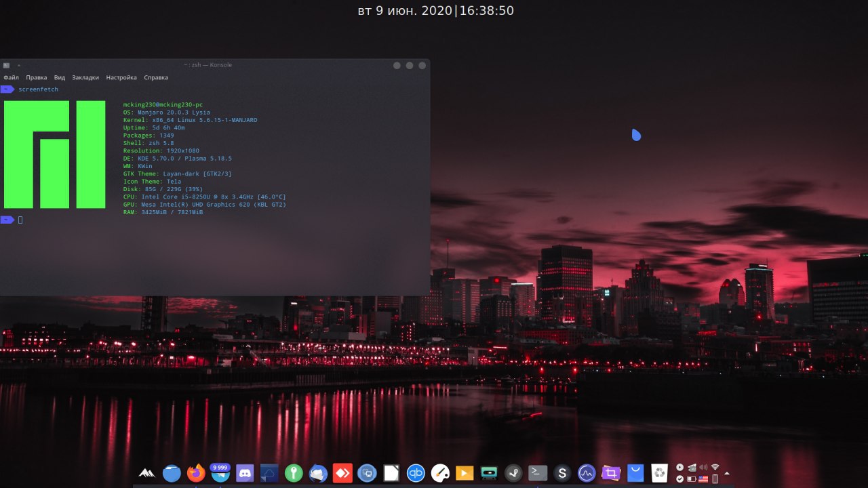Screen dimensions: 868x488
Task: Click the 'Shell: zsh 5.8' line
Action: pos(149,143)
